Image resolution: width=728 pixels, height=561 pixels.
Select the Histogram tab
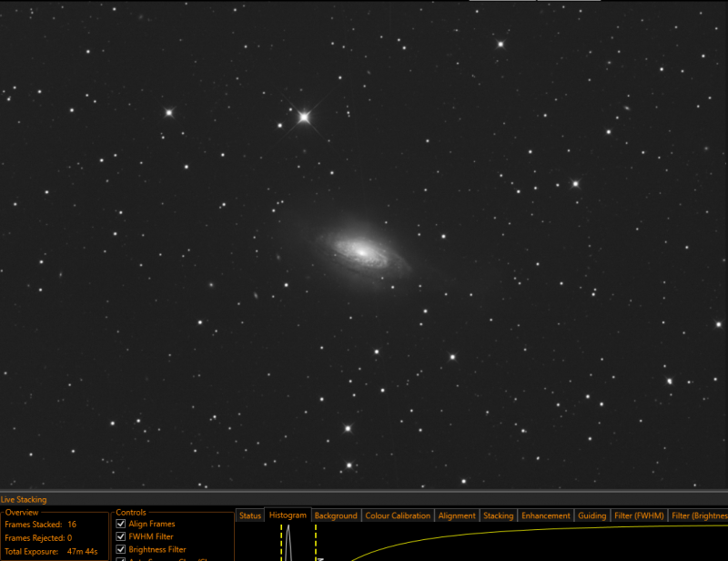(288, 515)
